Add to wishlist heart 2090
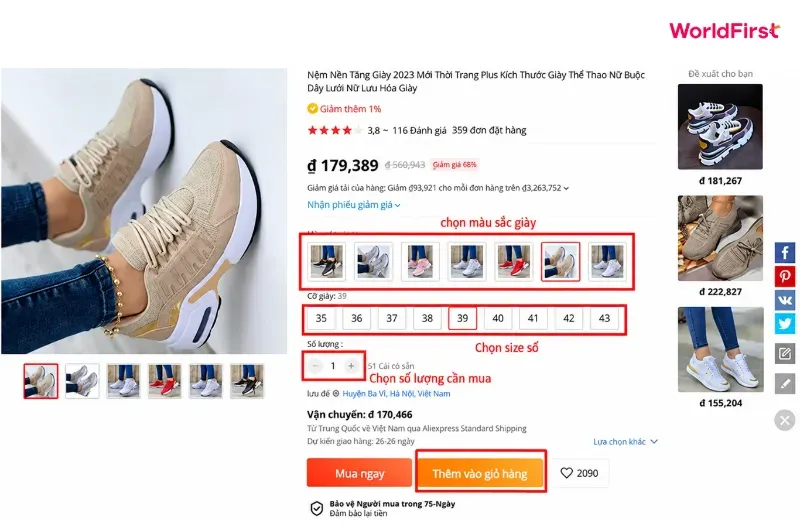Viewport: 800px width, 527px height. (579, 473)
